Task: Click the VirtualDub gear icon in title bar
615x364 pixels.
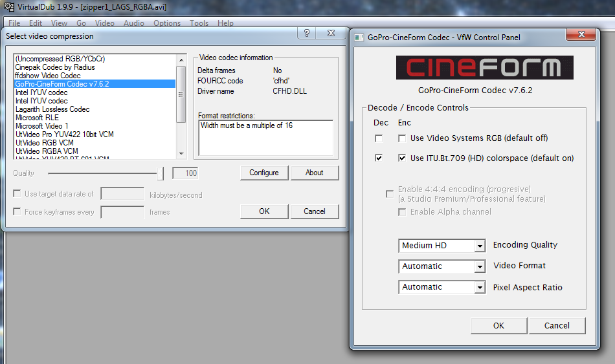Action: coord(8,6)
